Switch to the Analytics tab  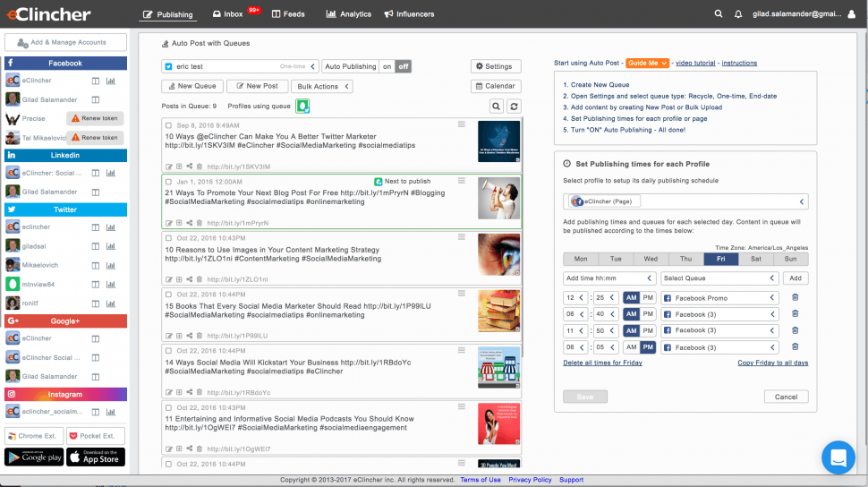(349, 14)
